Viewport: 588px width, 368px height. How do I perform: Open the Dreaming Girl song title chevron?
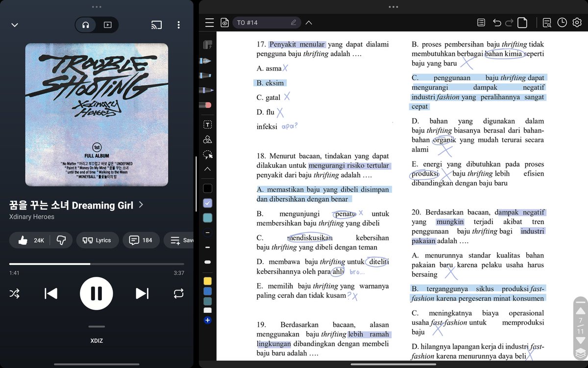point(141,205)
